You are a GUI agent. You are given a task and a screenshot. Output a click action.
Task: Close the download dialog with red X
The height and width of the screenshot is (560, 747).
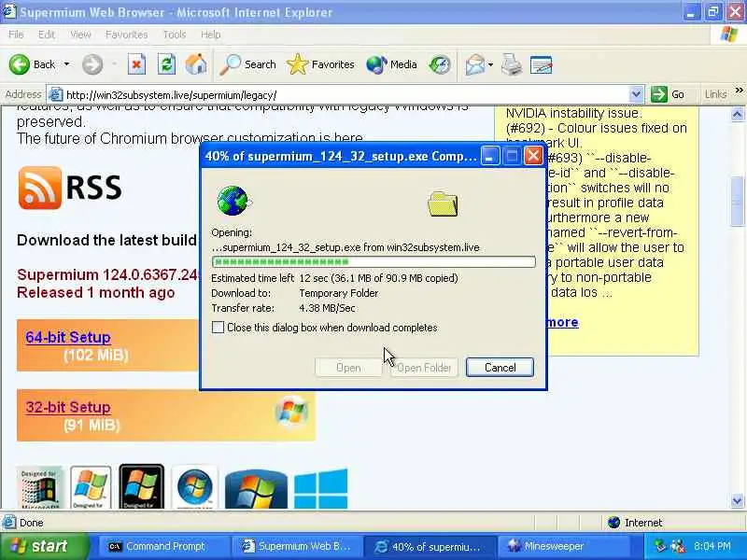[533, 156]
